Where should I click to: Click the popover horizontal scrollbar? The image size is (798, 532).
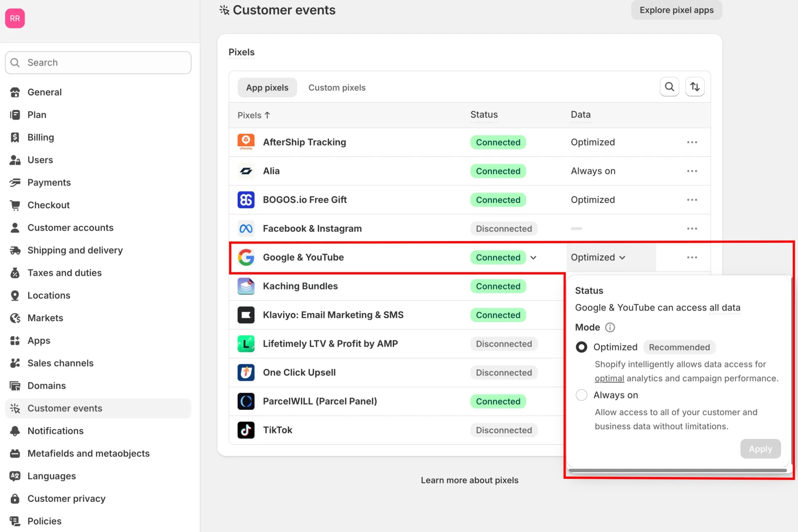(677, 470)
